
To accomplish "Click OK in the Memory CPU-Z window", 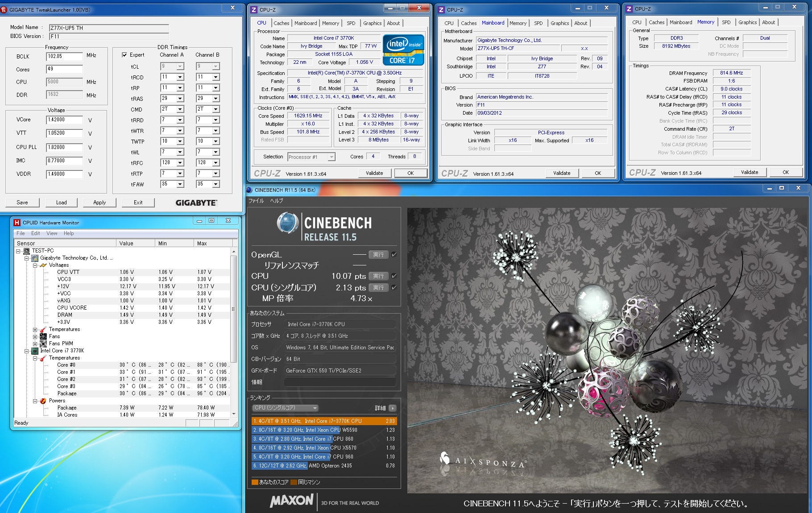I will 785,172.
